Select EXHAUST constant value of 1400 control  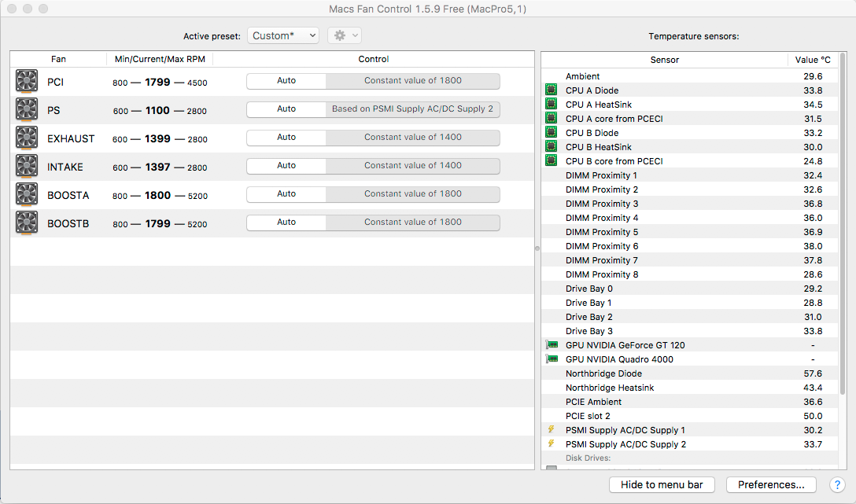(x=413, y=138)
